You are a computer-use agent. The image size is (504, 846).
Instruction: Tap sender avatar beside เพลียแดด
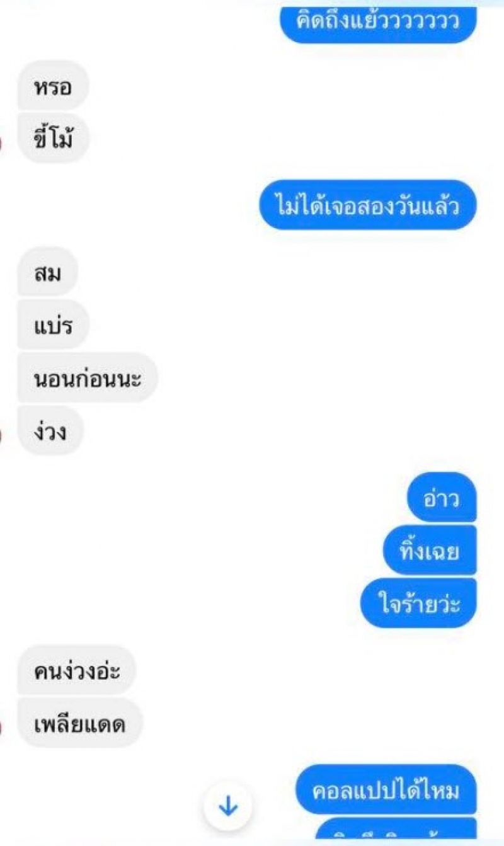(x=1, y=728)
